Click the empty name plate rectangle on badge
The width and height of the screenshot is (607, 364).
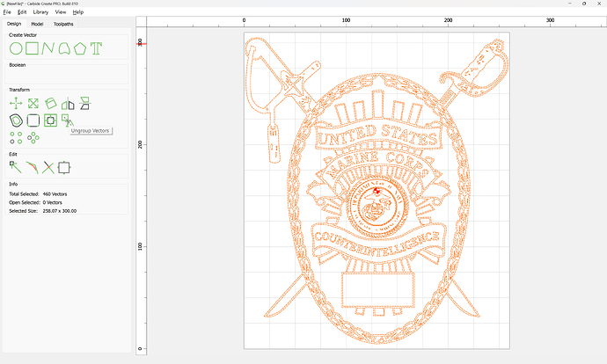point(377,290)
